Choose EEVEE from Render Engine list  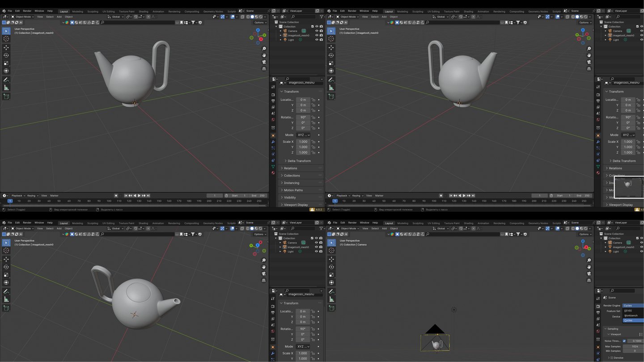(633, 311)
